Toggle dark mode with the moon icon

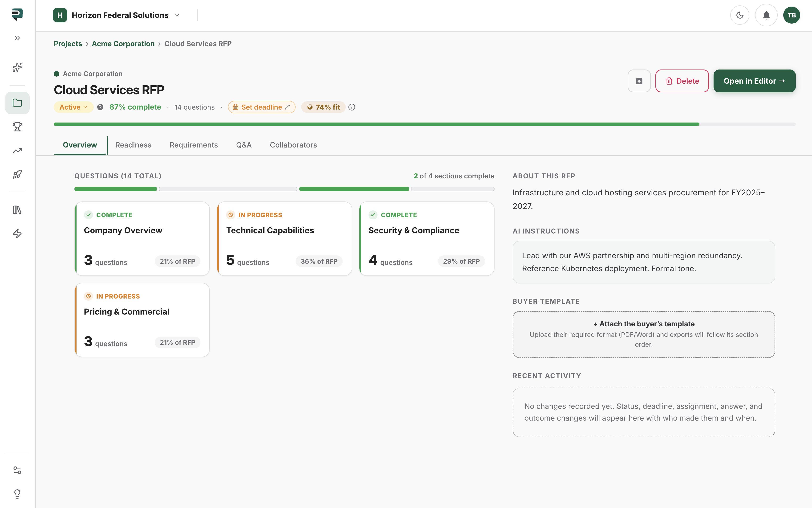(740, 15)
